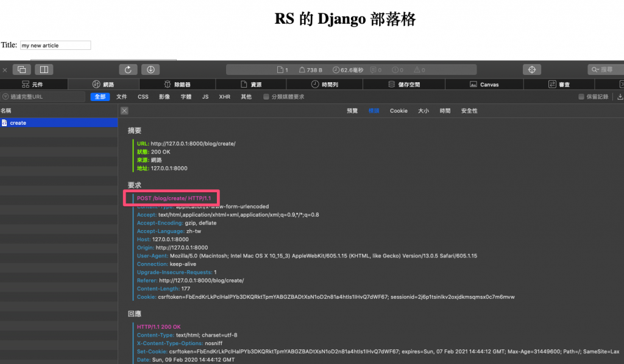Click the X-Content-Type-Options nosniff header
624x364 pixels.
[x=180, y=343]
